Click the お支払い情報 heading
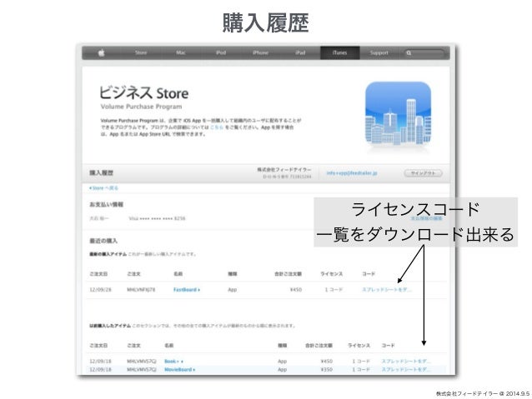 (106, 205)
